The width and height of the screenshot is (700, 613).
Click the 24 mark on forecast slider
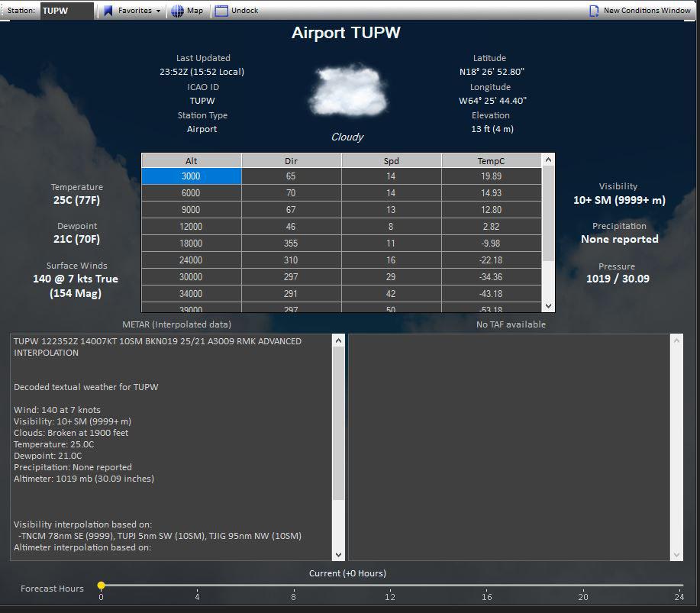(679, 596)
